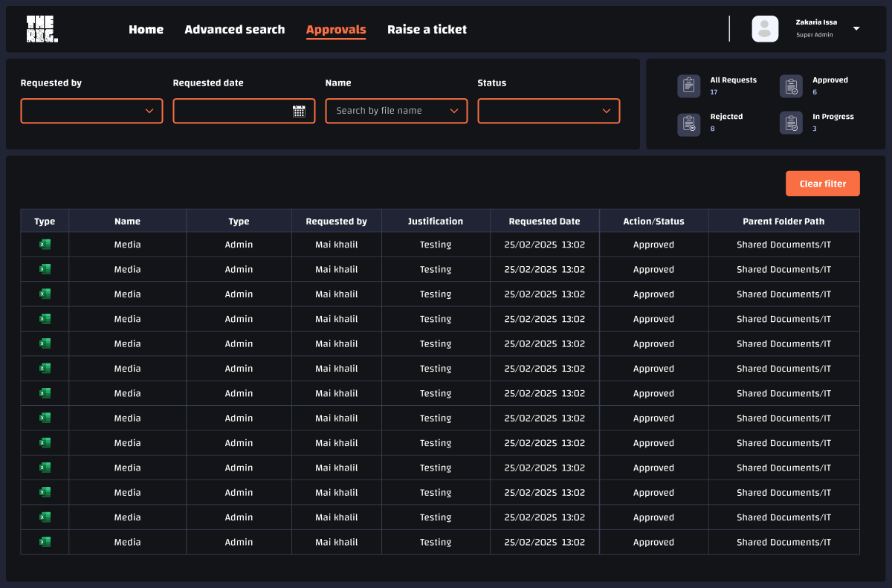
Task: Click the Excel icon in the fifth Media row
Action: tap(44, 343)
